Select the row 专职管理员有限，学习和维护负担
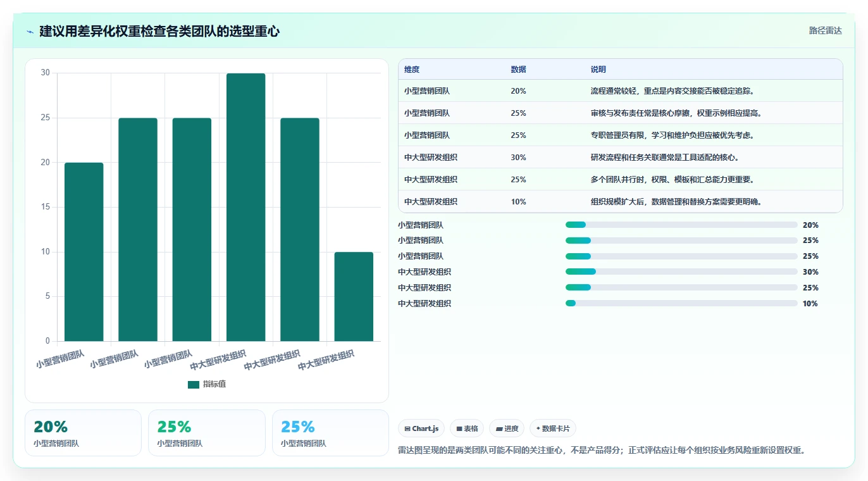868x481 pixels. (620, 135)
